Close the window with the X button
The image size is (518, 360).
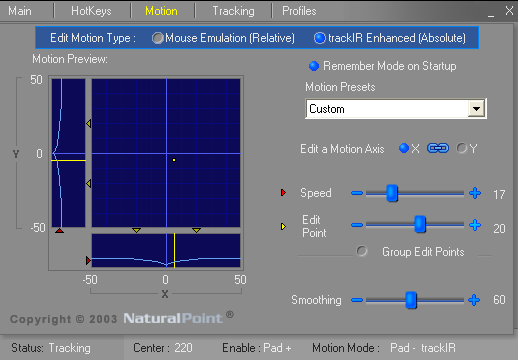pos(509,11)
